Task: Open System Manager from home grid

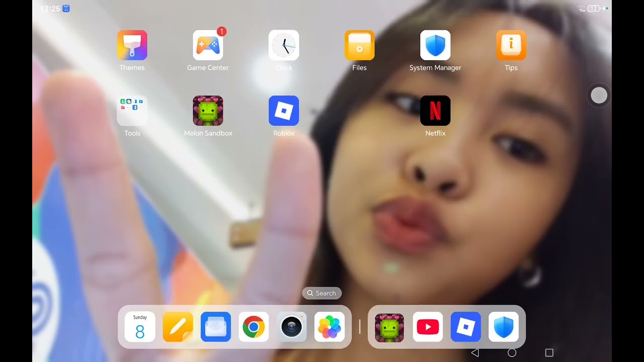Action: point(435,45)
